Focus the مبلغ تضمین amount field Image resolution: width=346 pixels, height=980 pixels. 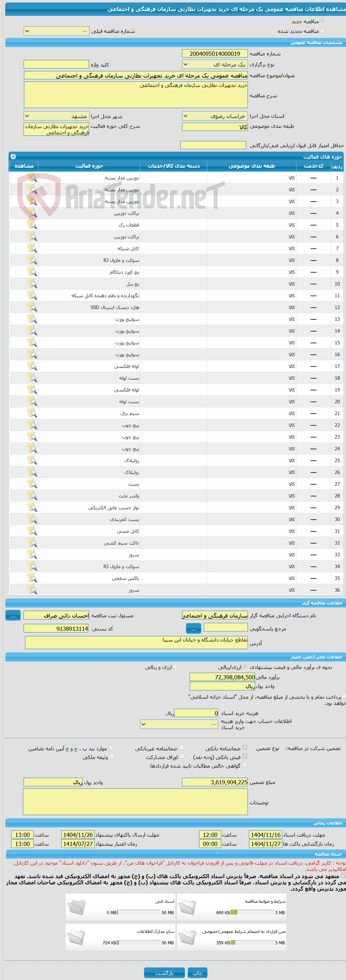coord(215,782)
